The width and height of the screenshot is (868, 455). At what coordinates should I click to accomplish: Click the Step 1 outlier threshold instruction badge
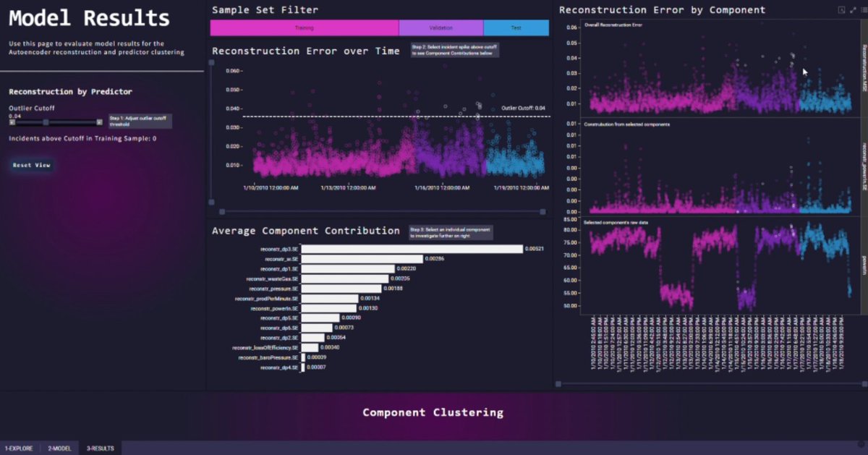tap(141, 121)
